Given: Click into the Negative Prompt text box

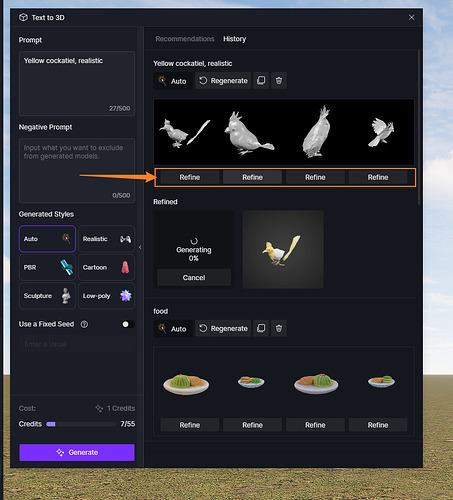Looking at the screenshot, I should (x=77, y=170).
